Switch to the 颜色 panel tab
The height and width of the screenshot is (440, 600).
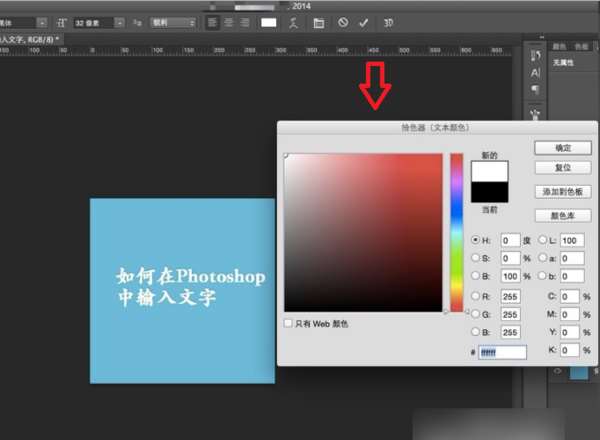559,47
